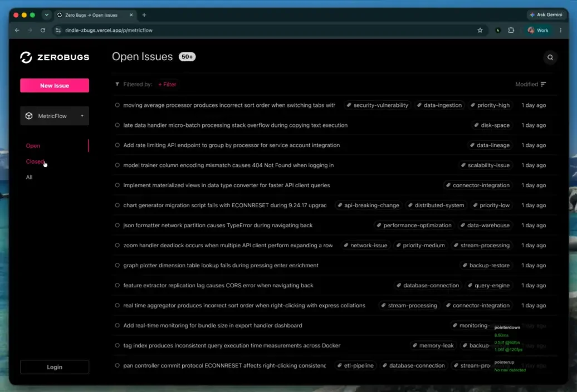Open Add real-time monitoring bundle size issue
The image size is (577, 392).
pyautogui.click(x=213, y=325)
